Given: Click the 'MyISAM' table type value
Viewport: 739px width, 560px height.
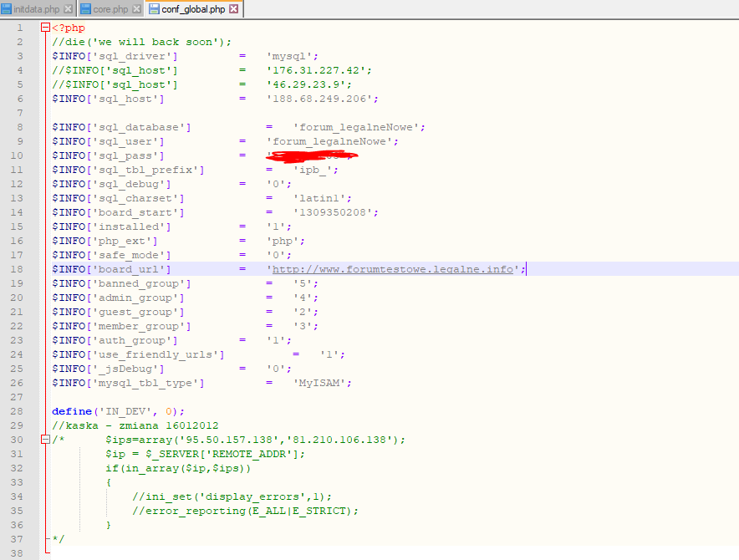Looking at the screenshot, I should click(x=322, y=383).
